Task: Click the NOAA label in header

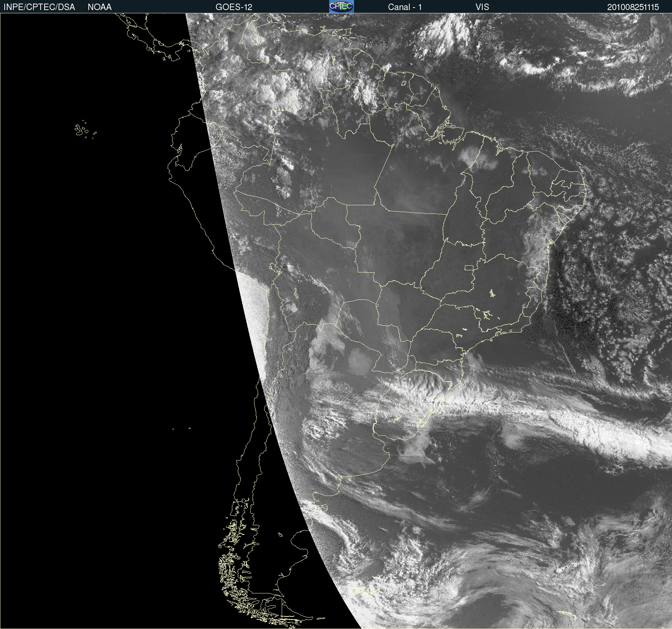Action: 100,7
